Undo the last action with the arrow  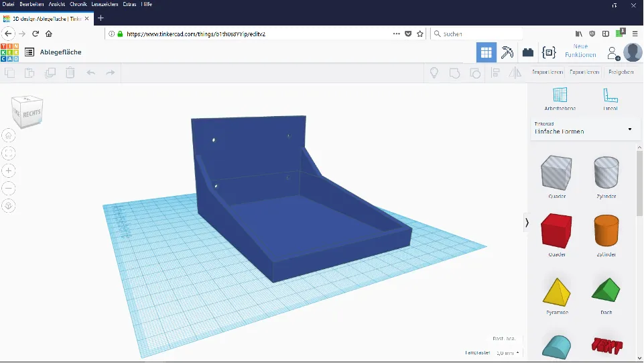(x=90, y=72)
